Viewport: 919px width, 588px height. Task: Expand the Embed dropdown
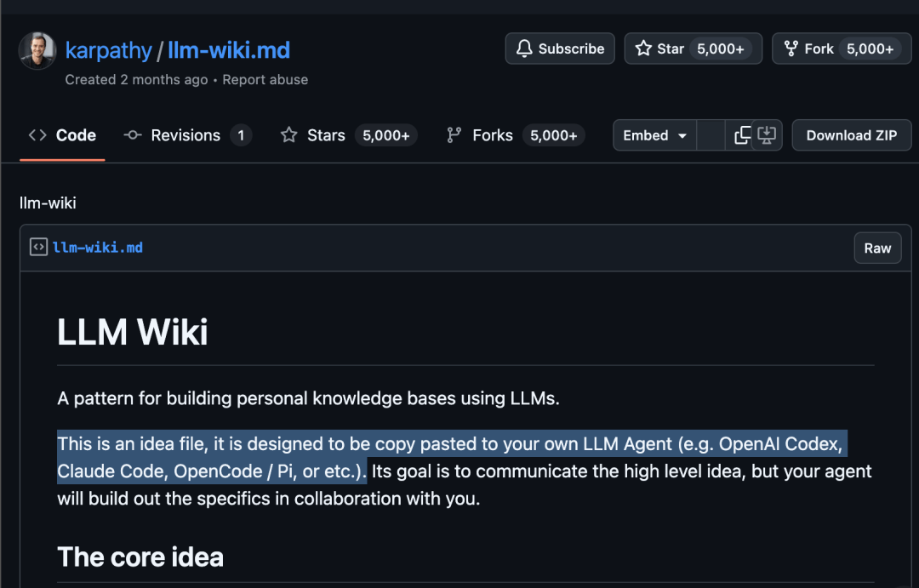[x=654, y=135]
